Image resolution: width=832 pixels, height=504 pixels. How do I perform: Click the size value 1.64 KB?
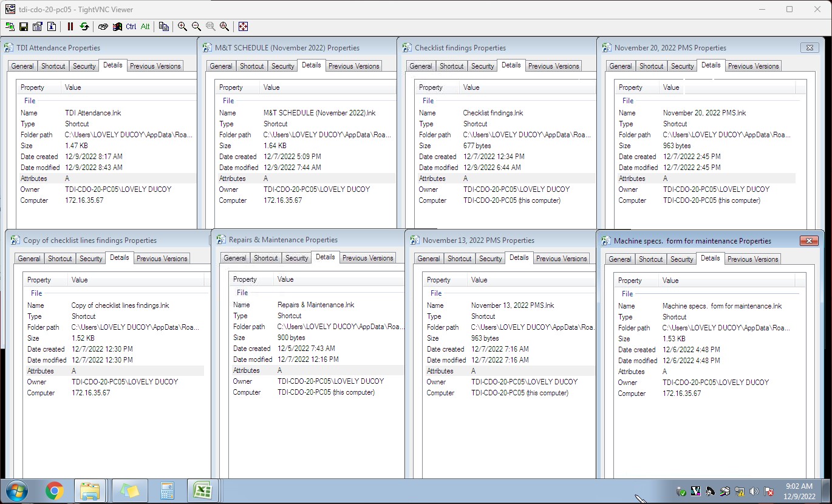coord(275,146)
